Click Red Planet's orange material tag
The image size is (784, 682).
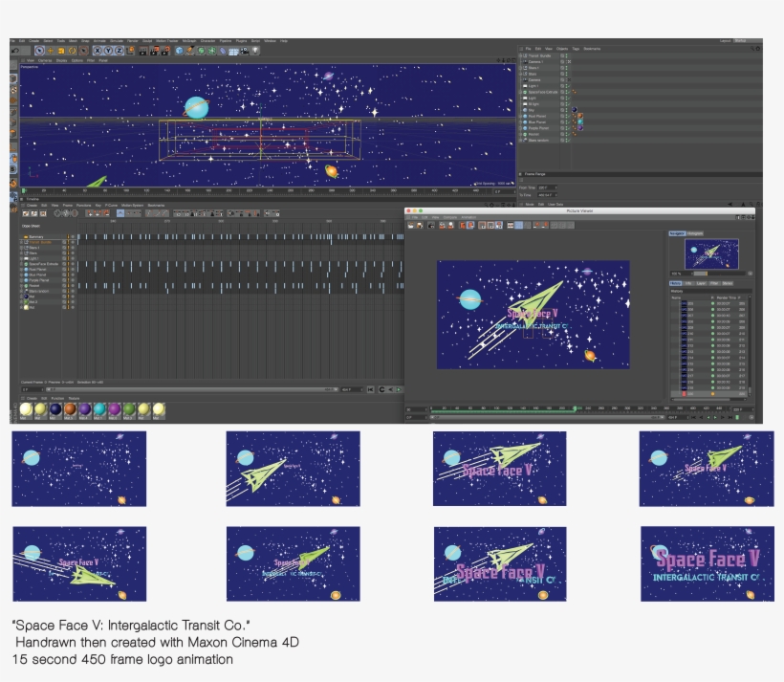(580, 116)
